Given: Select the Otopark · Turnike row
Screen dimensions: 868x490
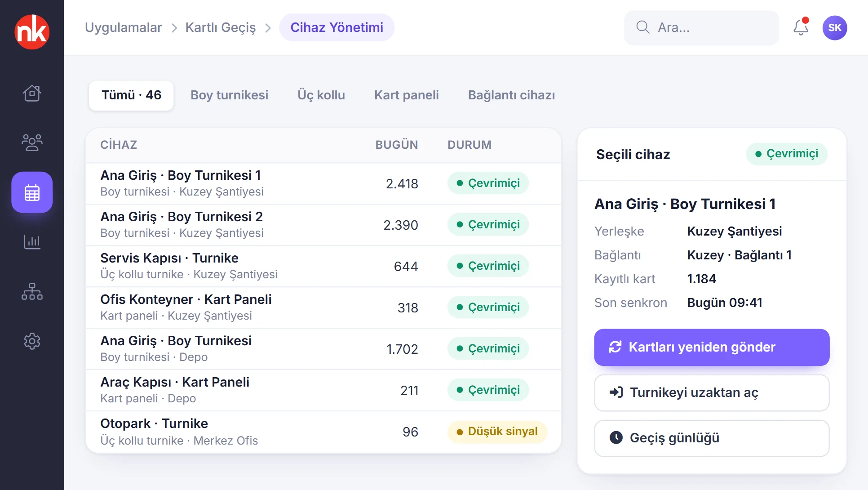Looking at the screenshot, I should coord(323,432).
